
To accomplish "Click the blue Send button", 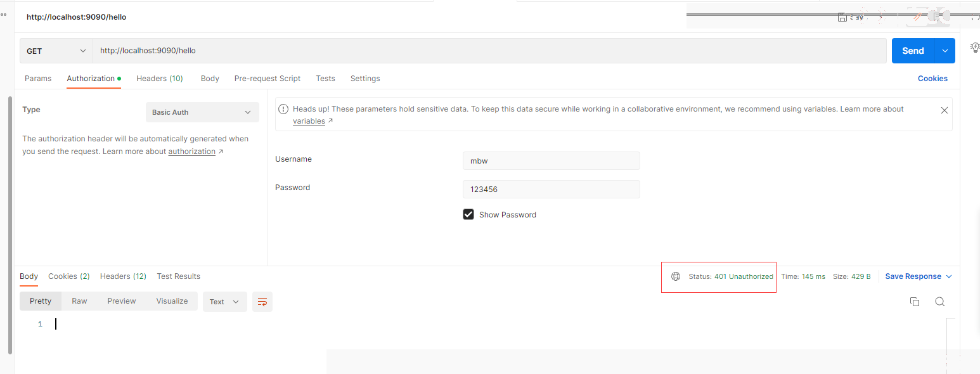I will click(913, 51).
